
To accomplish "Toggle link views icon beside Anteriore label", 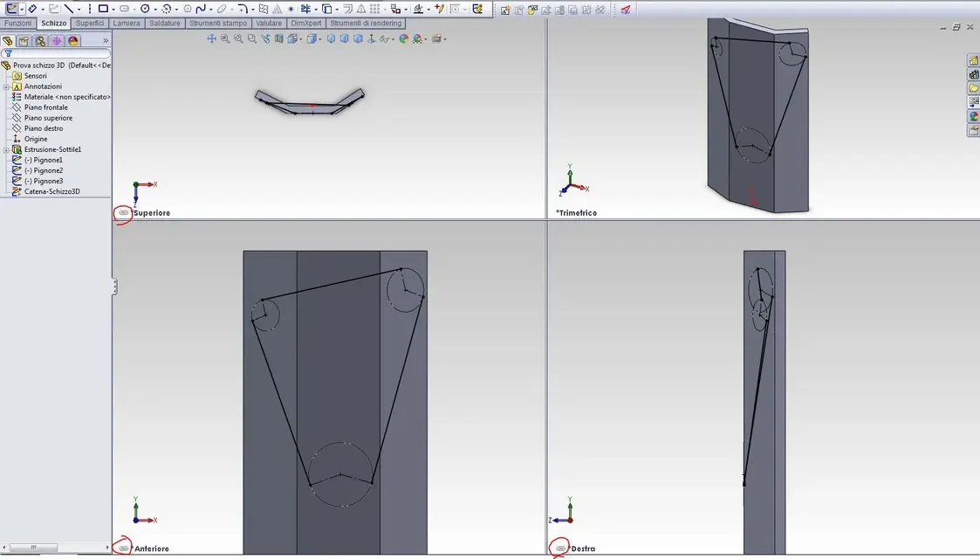I will click(123, 549).
